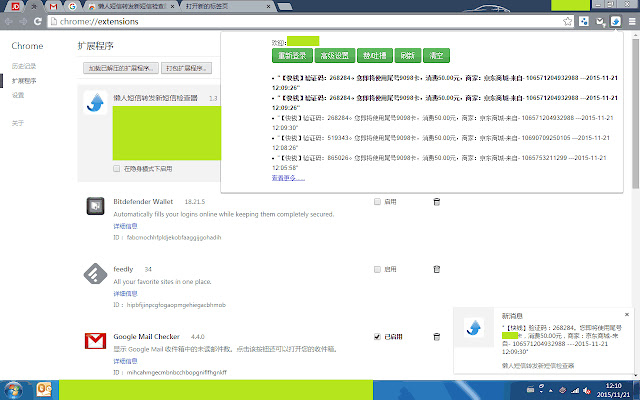The width and height of the screenshot is (640, 400).
Task: Close the 新消息 notification popup
Action: (x=627, y=314)
